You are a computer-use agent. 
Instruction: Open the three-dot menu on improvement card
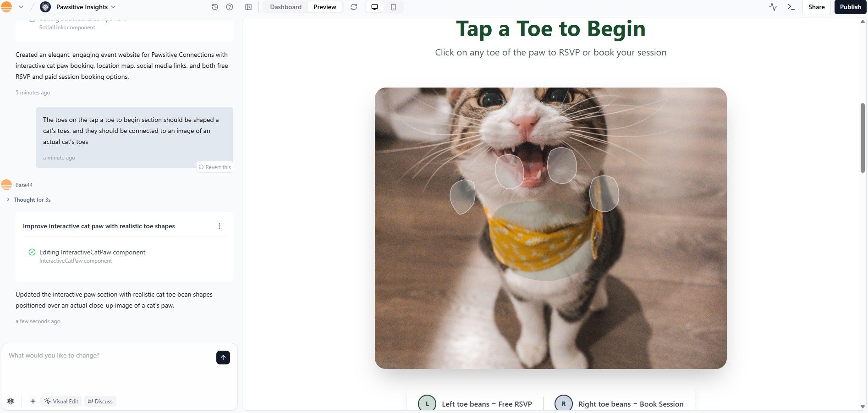pyautogui.click(x=220, y=226)
